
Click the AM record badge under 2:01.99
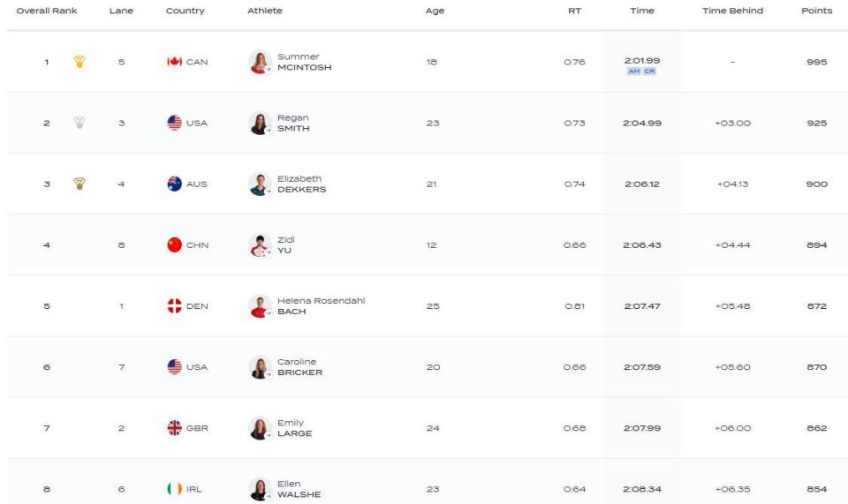[x=634, y=71]
